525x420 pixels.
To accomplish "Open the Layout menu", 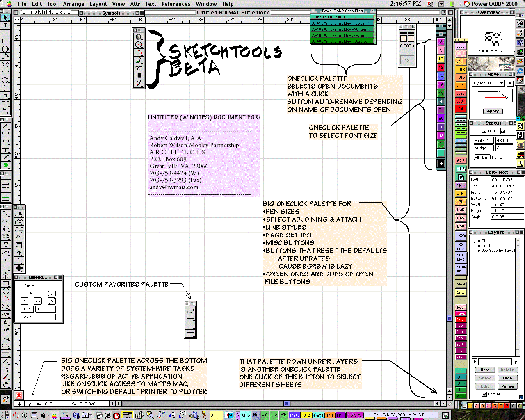I will pyautogui.click(x=98, y=4).
